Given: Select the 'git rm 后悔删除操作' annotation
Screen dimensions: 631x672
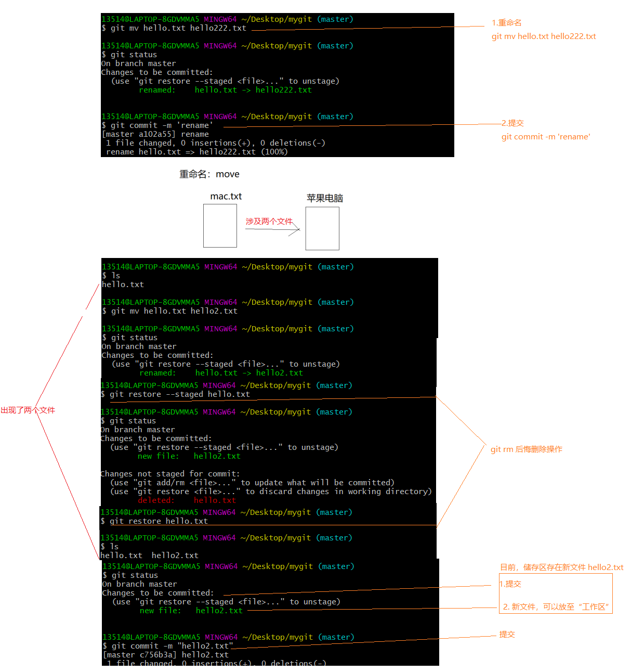Looking at the screenshot, I should tap(527, 449).
